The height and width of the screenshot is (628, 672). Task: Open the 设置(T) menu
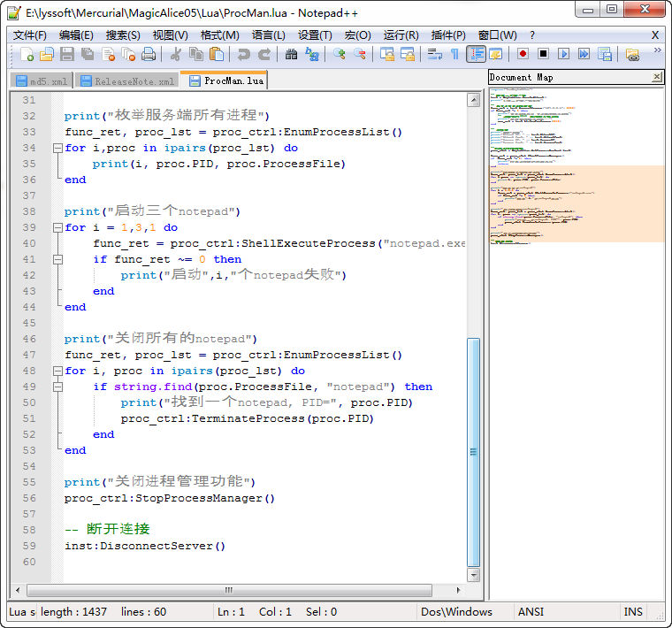(315, 35)
